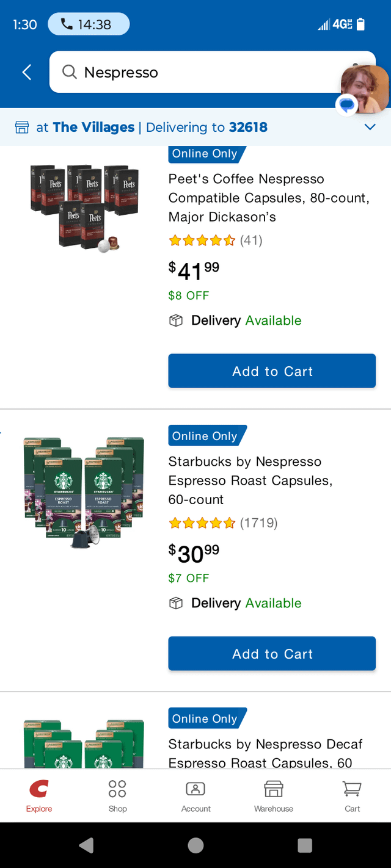Open Peet's Coffee Nespresso Capsules product title
Image resolution: width=391 pixels, height=868 pixels.
point(269,198)
